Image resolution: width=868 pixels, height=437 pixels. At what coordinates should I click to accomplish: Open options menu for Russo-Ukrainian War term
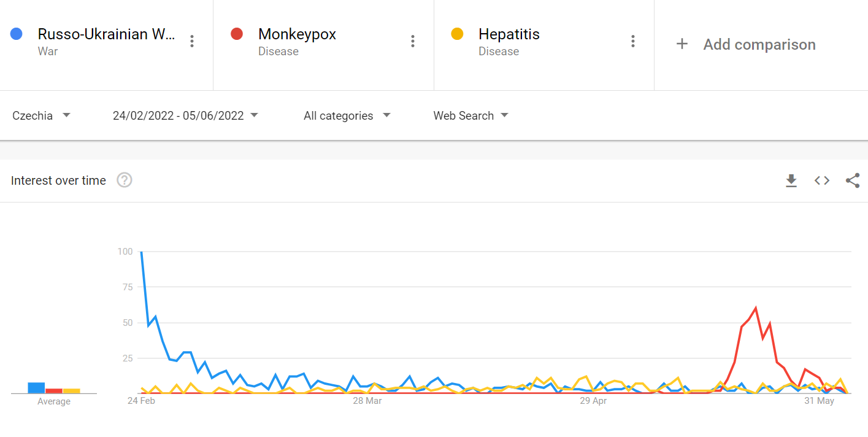point(192,41)
